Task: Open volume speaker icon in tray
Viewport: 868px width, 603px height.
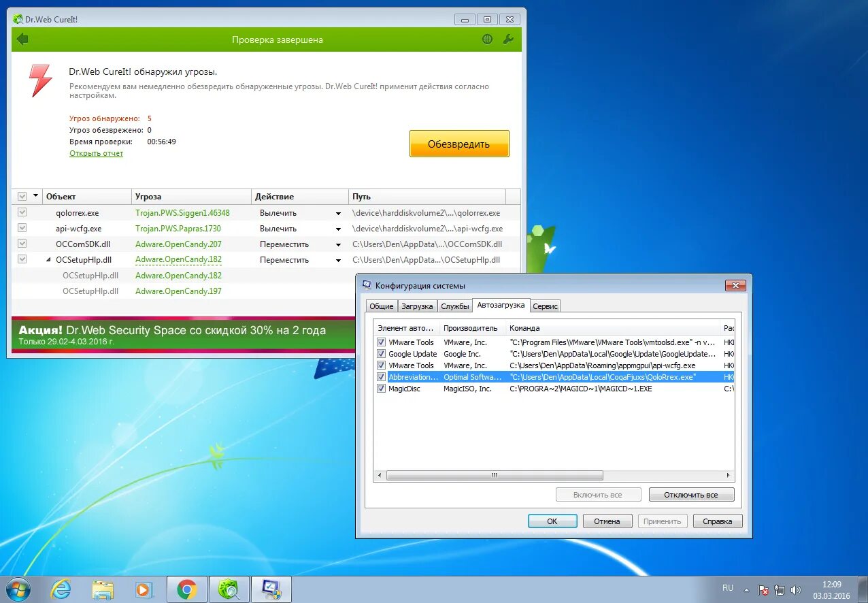Action: click(795, 590)
